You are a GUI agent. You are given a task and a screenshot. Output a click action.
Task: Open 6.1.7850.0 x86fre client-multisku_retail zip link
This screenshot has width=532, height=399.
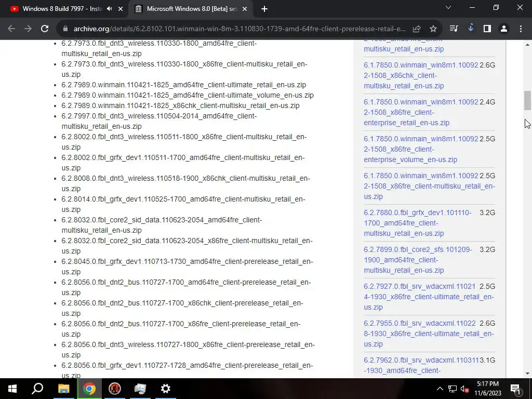[429, 186]
